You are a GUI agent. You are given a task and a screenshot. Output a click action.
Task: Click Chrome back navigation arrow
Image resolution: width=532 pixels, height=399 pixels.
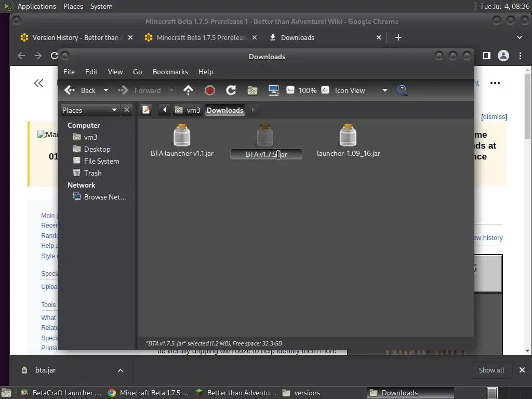coord(21,56)
